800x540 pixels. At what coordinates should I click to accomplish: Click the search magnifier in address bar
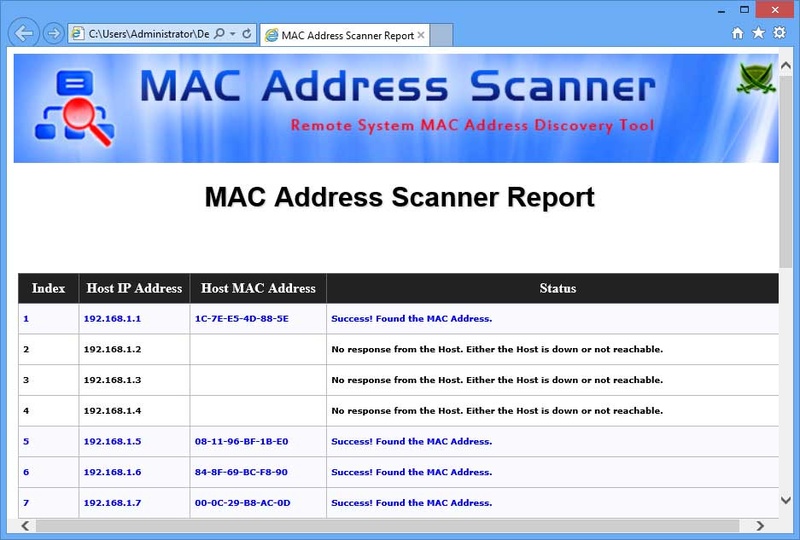219,34
